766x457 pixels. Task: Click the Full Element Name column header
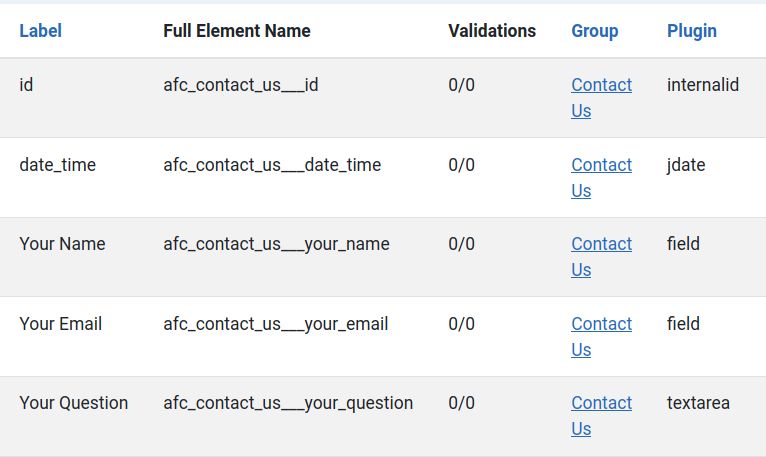237,31
